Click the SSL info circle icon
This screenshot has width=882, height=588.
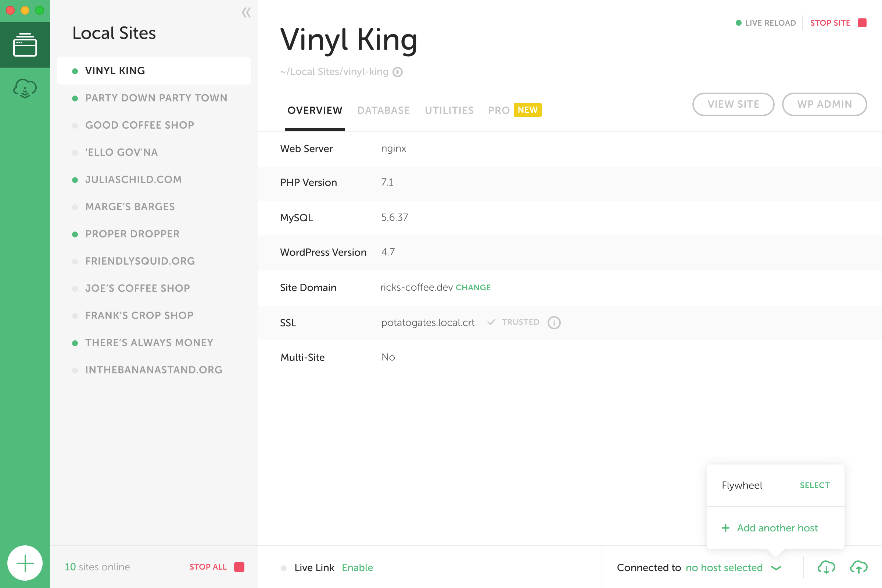pyautogui.click(x=553, y=322)
